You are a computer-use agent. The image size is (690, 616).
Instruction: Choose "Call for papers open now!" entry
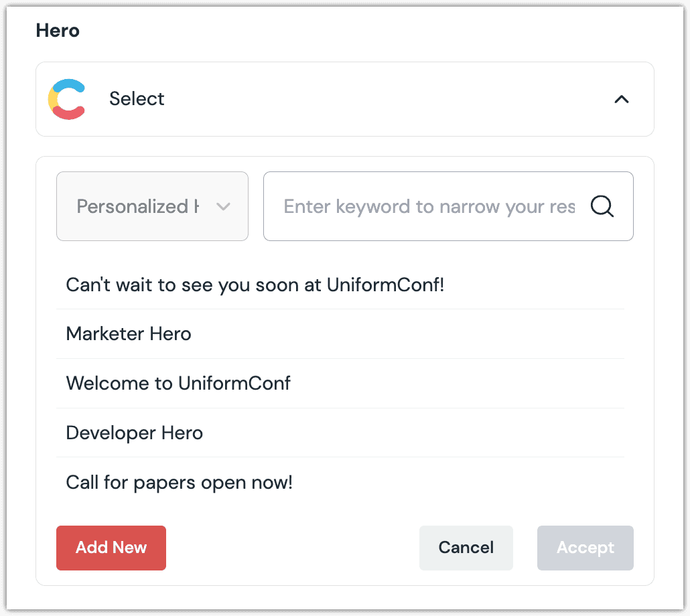coord(179,482)
